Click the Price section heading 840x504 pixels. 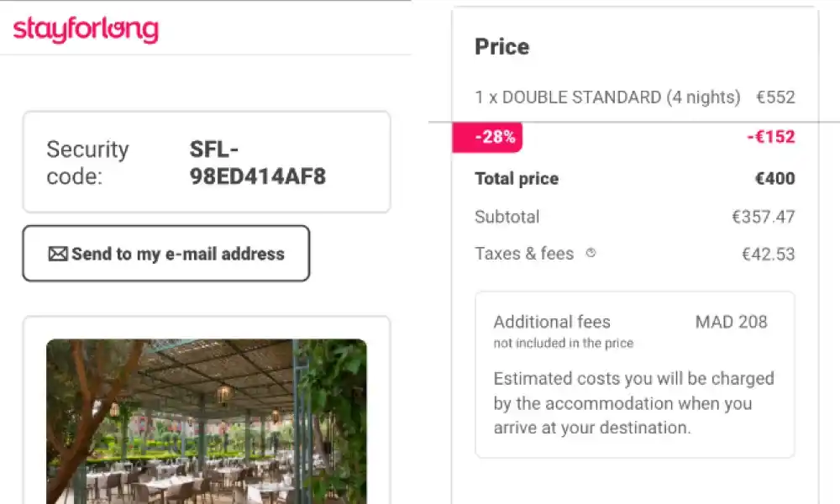pos(502,46)
